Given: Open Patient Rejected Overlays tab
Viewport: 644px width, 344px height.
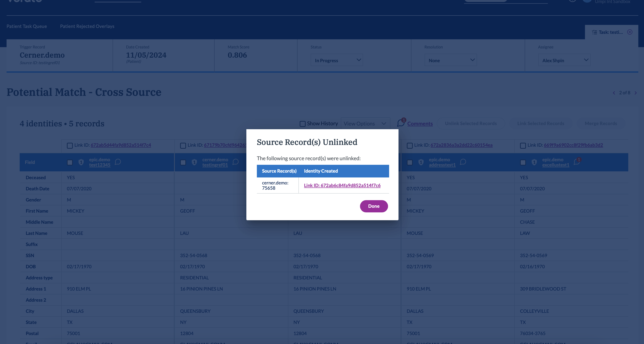Looking at the screenshot, I should coord(87,26).
